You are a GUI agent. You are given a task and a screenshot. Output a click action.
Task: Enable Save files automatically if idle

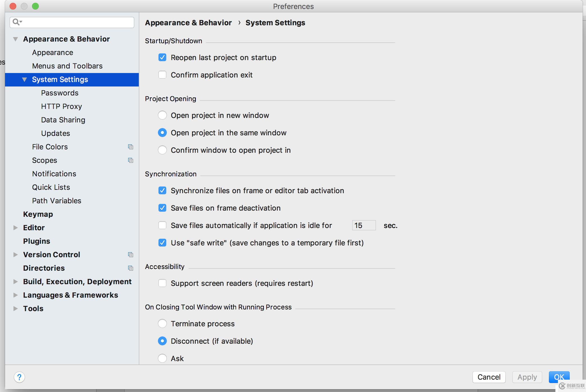tap(162, 225)
